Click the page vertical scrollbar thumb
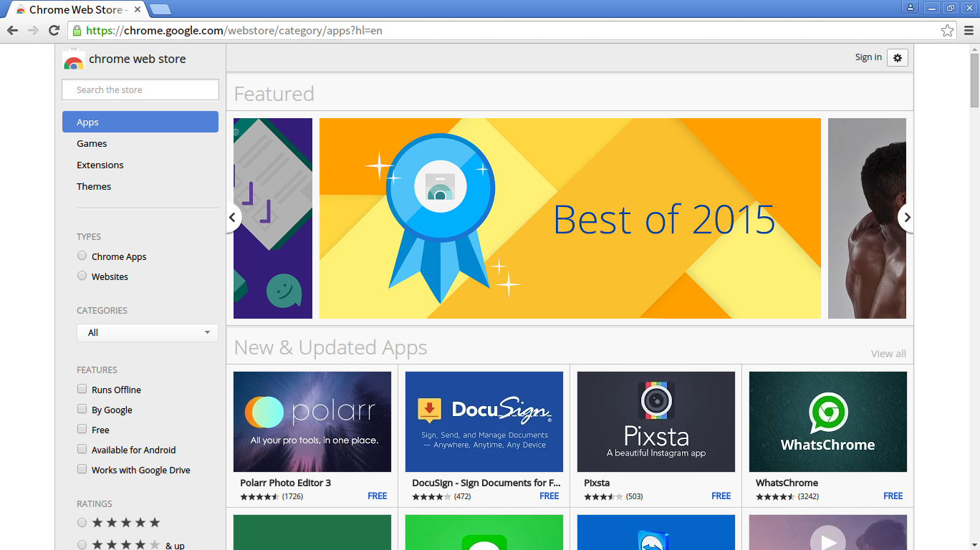980x550 pixels. click(974, 80)
